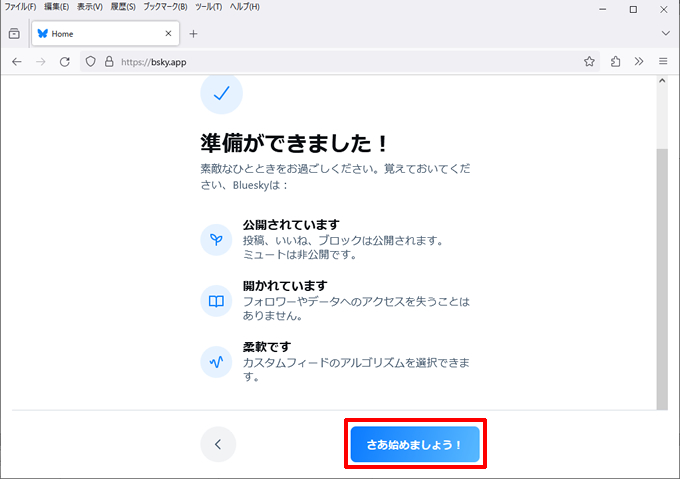Open the shield tracking protection icon
Image resolution: width=680 pixels, height=480 pixels.
(90, 62)
